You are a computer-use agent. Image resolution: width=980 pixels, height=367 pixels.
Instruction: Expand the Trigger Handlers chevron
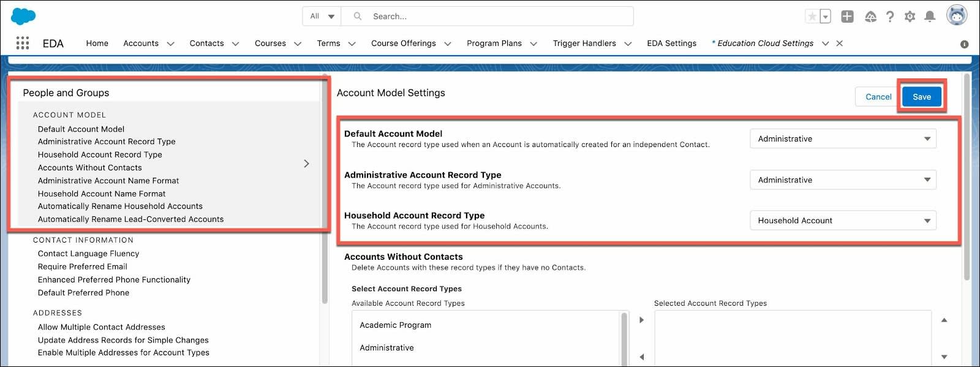pos(628,44)
